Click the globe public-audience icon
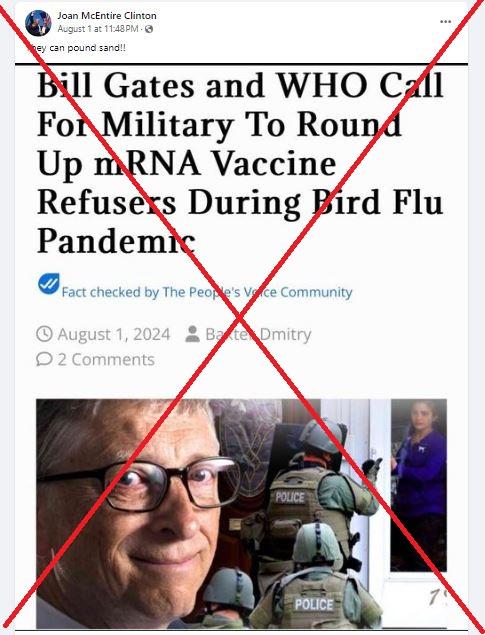This screenshot has width=485, height=635. [x=149, y=29]
